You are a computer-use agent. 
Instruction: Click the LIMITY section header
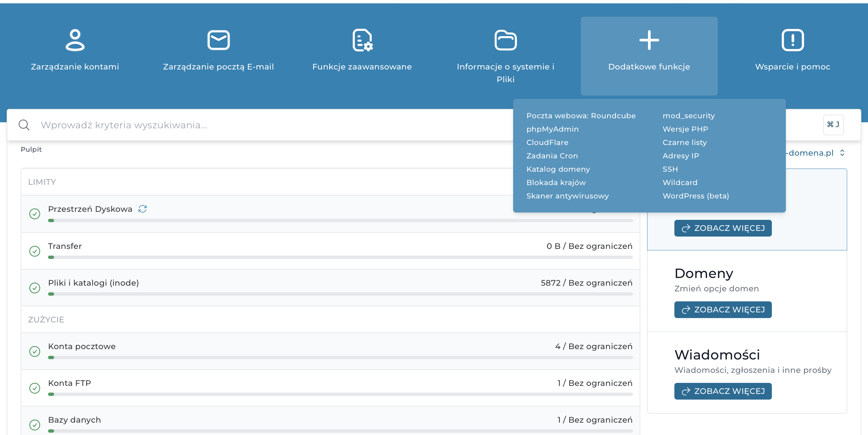pos(42,182)
